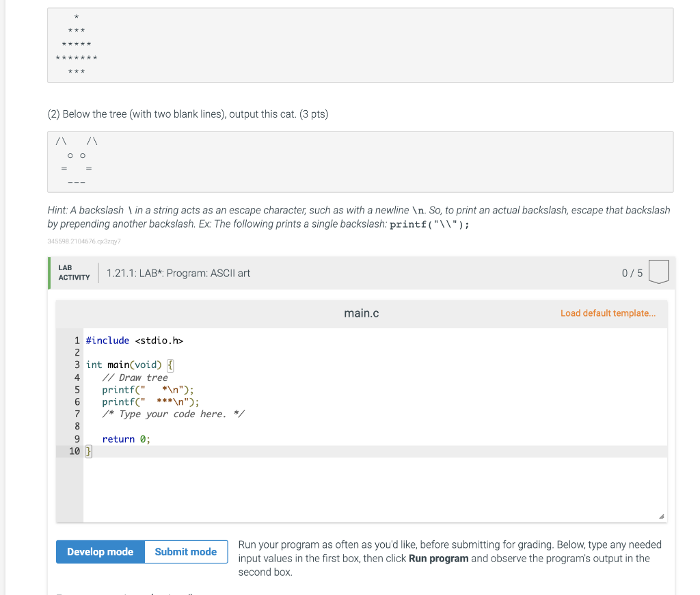Click the LAB ACTIVITY label
The image size is (700, 595).
74,273
